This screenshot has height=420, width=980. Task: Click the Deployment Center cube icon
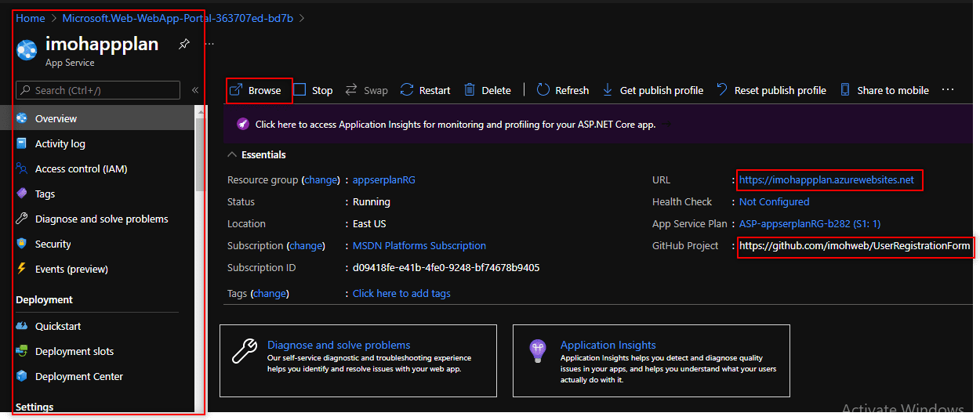point(22,376)
